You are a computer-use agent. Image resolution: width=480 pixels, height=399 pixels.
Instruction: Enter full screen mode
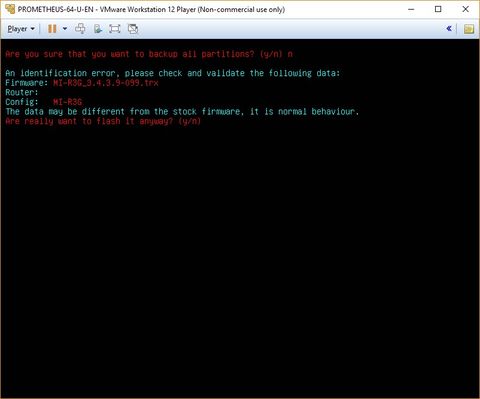click(115, 29)
